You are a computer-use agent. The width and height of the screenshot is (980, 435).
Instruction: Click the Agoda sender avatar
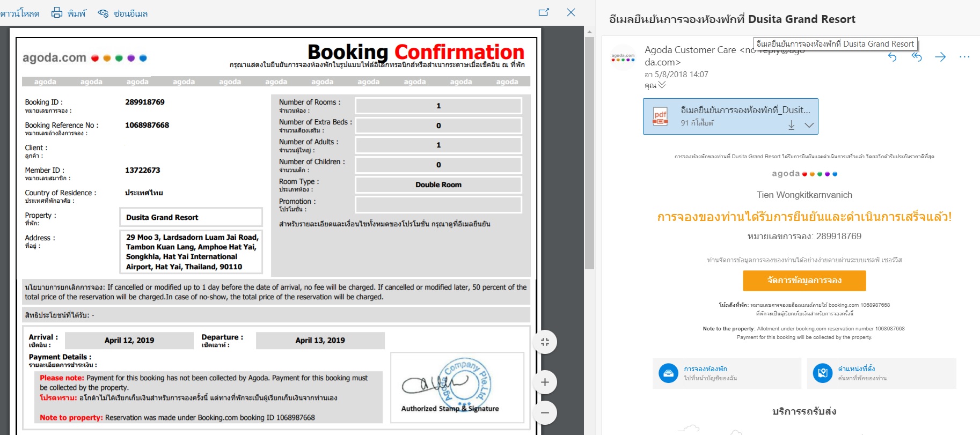[x=623, y=57]
